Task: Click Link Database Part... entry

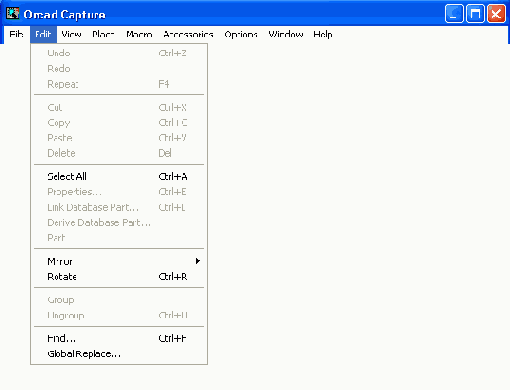Action: coord(119,207)
